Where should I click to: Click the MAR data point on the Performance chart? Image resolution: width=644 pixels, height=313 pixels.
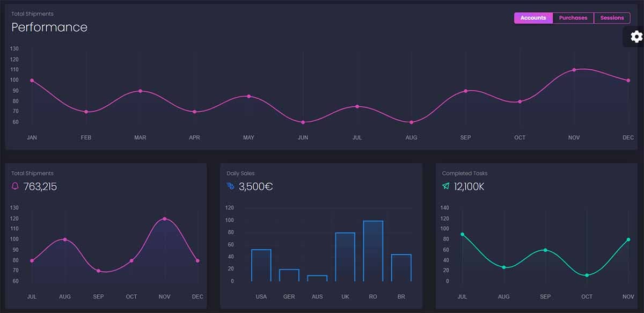[x=140, y=91]
